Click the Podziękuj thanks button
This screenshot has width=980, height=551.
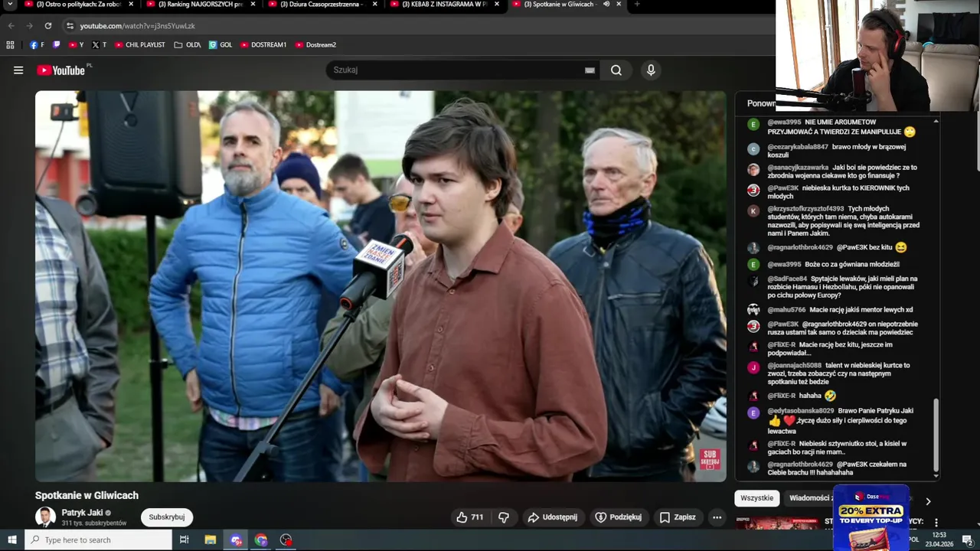[x=619, y=517]
